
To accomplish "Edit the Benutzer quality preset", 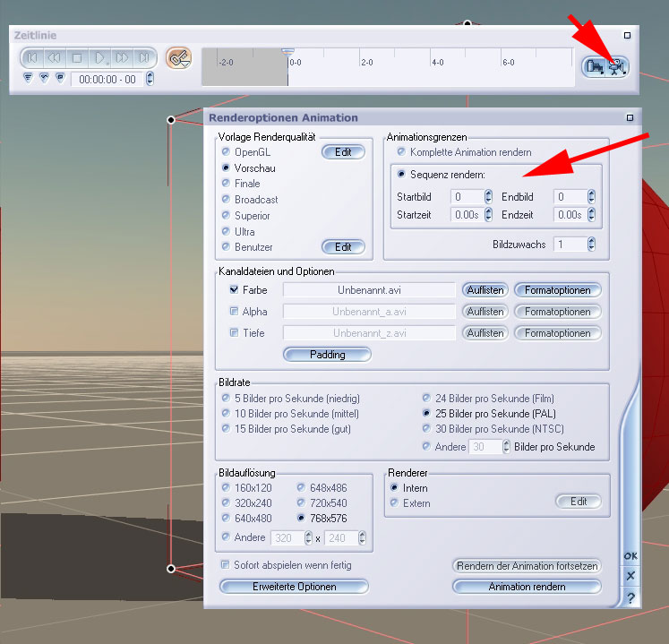I will point(343,247).
